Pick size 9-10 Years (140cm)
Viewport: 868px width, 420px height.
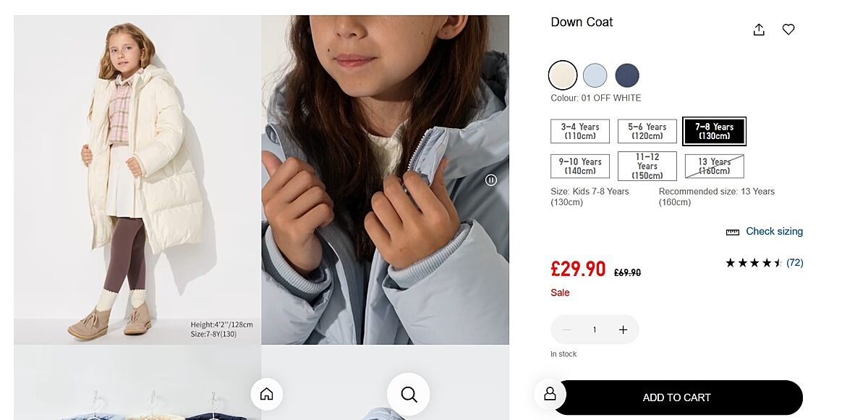pyautogui.click(x=580, y=166)
